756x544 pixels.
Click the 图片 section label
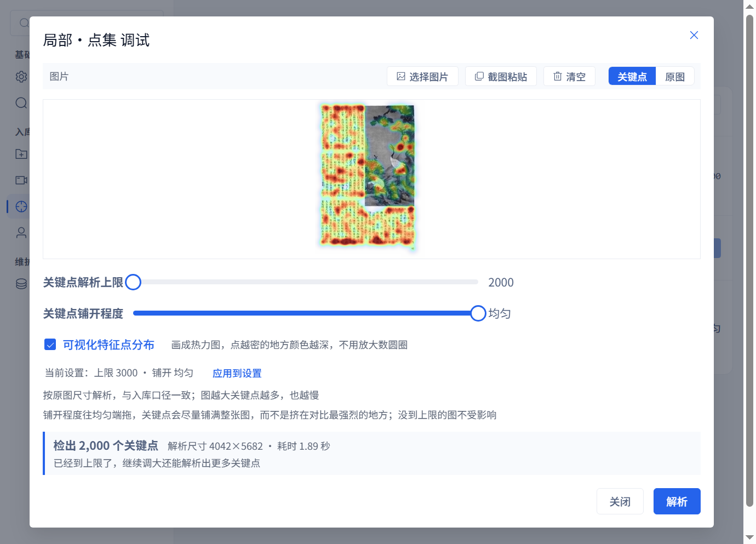pyautogui.click(x=59, y=77)
